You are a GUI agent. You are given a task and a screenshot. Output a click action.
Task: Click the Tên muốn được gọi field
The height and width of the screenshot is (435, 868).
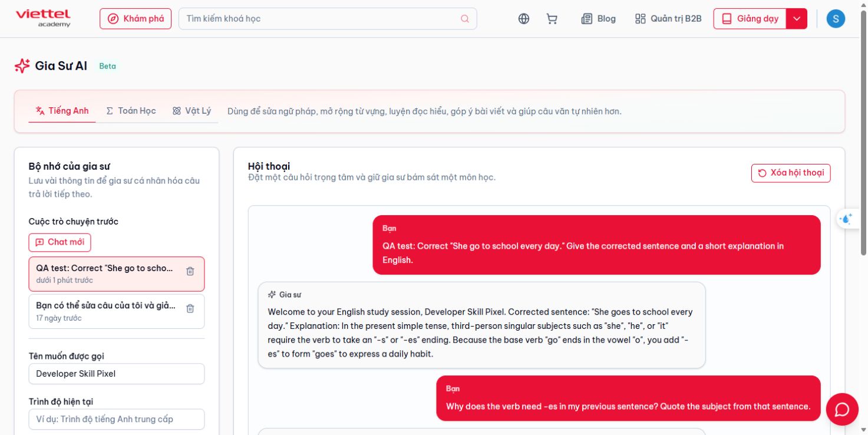click(x=117, y=374)
